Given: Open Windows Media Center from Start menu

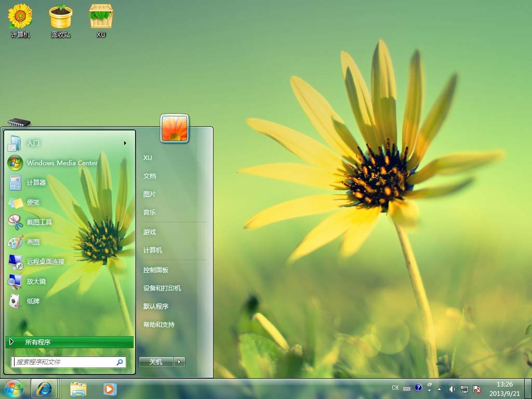Looking at the screenshot, I should click(62, 163).
